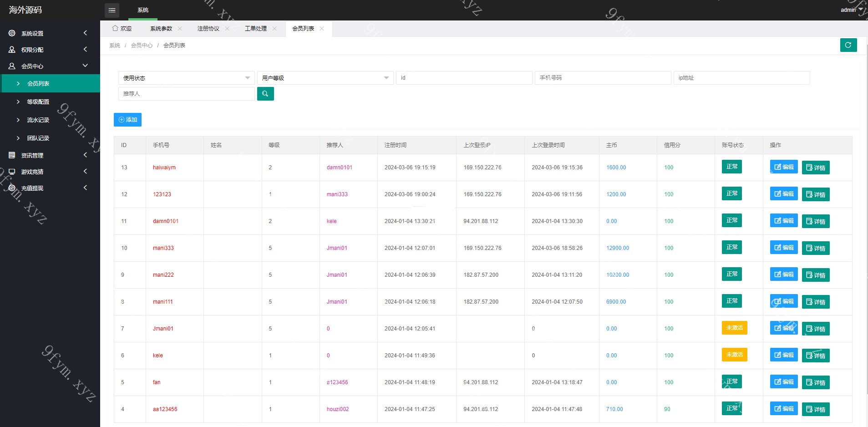Open the 使用状态 dropdown

click(x=186, y=78)
